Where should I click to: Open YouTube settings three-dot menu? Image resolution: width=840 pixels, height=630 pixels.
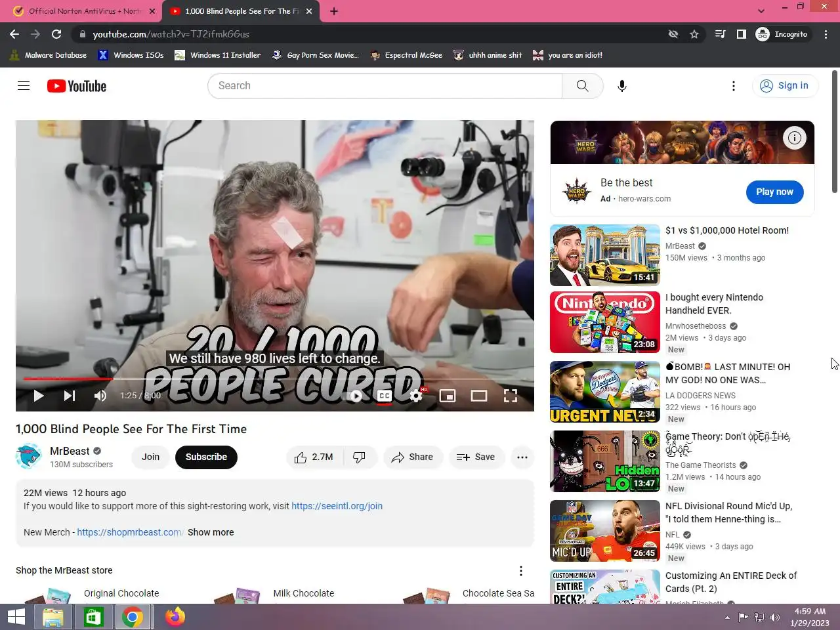coord(734,86)
